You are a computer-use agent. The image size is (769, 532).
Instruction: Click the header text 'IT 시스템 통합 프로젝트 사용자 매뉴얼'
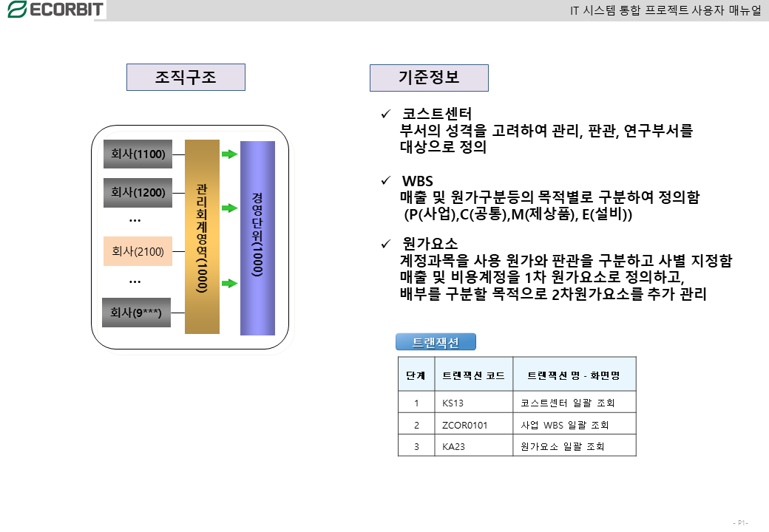tap(665, 10)
